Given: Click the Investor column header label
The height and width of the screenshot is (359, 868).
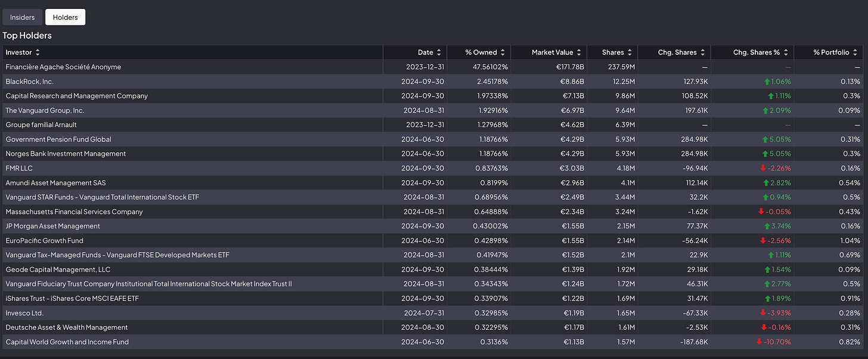Looking at the screenshot, I should pos(19,52).
